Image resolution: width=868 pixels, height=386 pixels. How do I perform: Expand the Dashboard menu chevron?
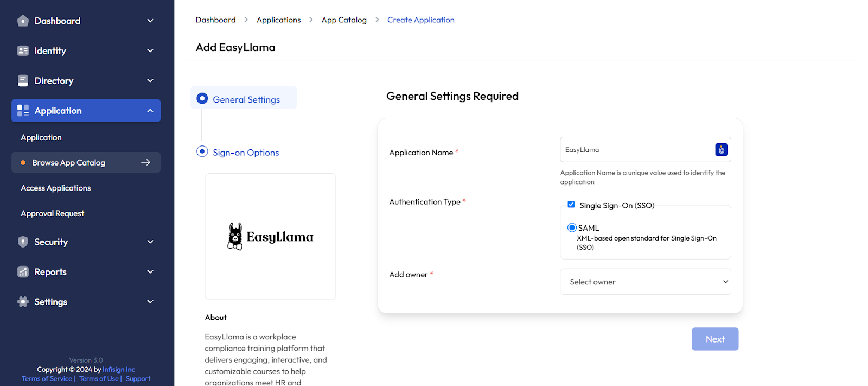point(150,21)
